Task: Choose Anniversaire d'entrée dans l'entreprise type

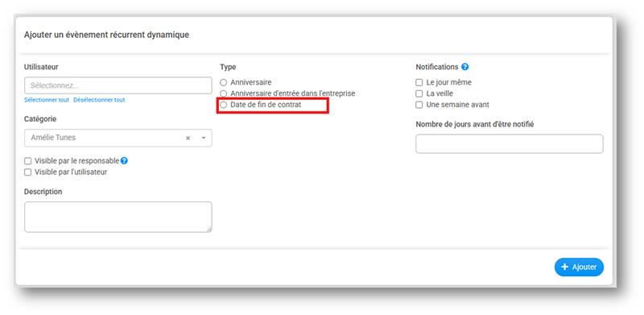Action: tap(224, 93)
